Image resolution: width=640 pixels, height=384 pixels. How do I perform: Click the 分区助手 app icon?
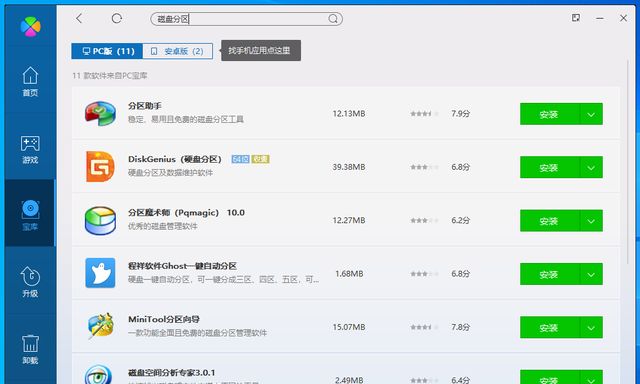click(100, 113)
